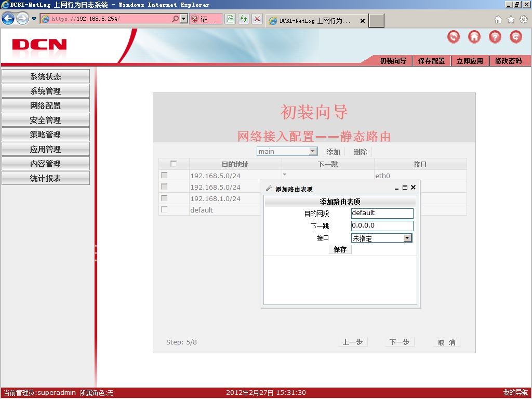Stop loading with red X icon
Viewport: 532px width, 399px height.
257,19
